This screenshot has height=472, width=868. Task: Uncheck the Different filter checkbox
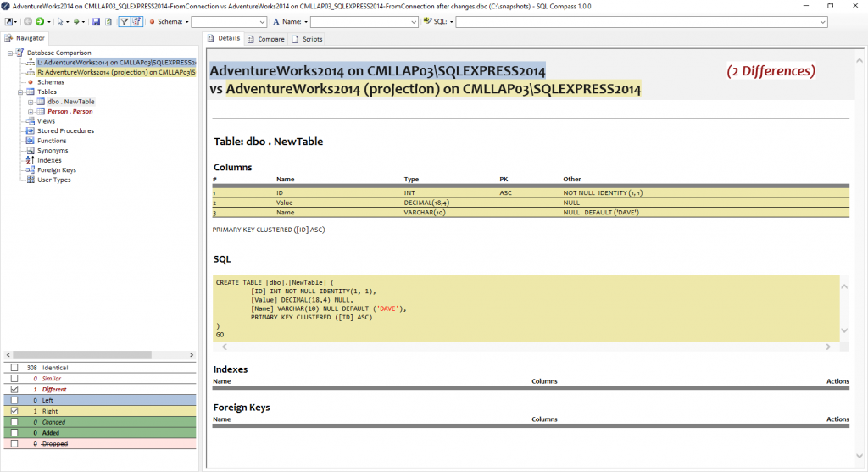[14, 390]
